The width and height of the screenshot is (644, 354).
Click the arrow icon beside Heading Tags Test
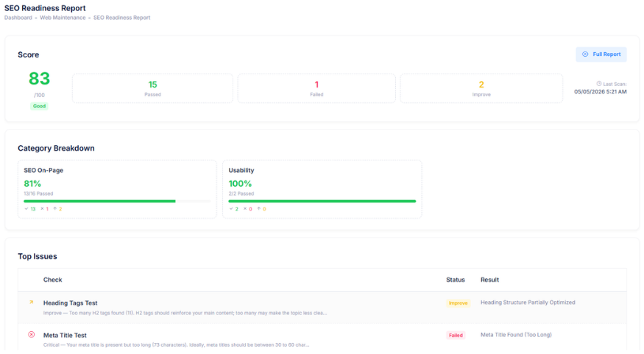31,302
